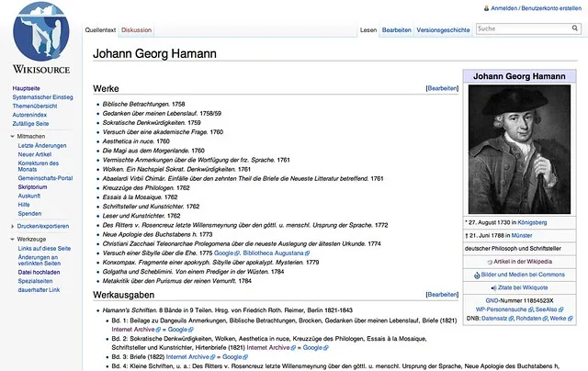Go to Zufällige Seite in sidebar

tap(32, 122)
